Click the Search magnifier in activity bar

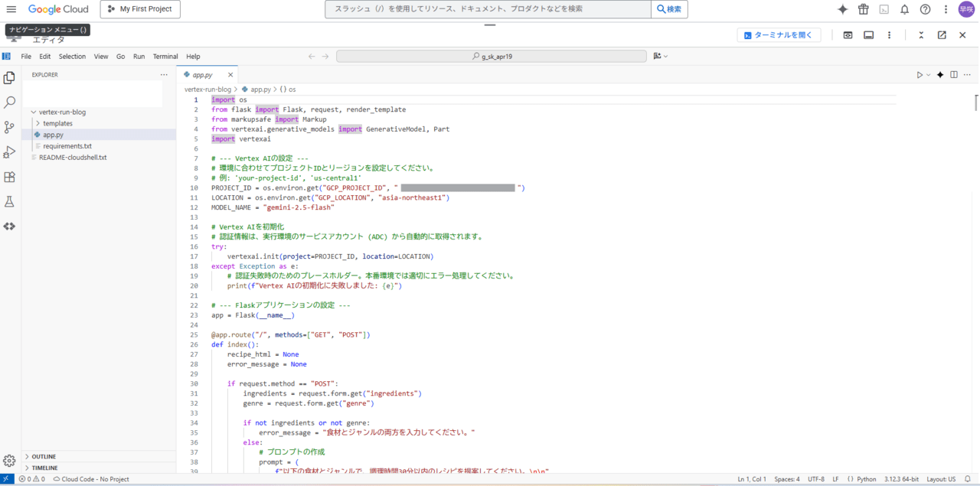(9, 102)
